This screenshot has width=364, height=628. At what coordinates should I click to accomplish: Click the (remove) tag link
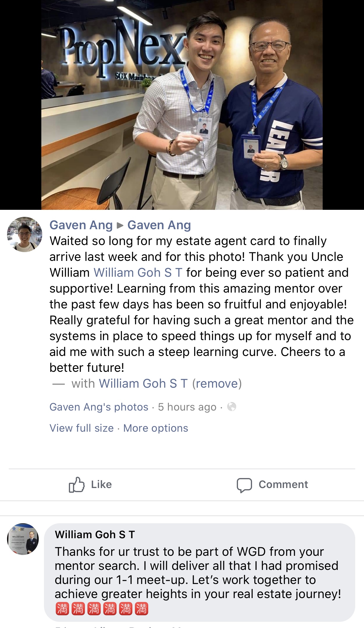217,384
